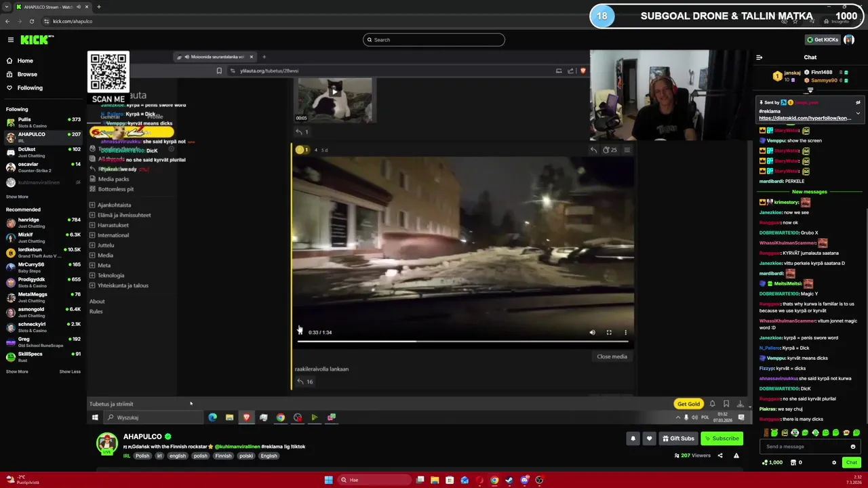Expand the pinned message chevron
868x488 pixels.
(858, 113)
